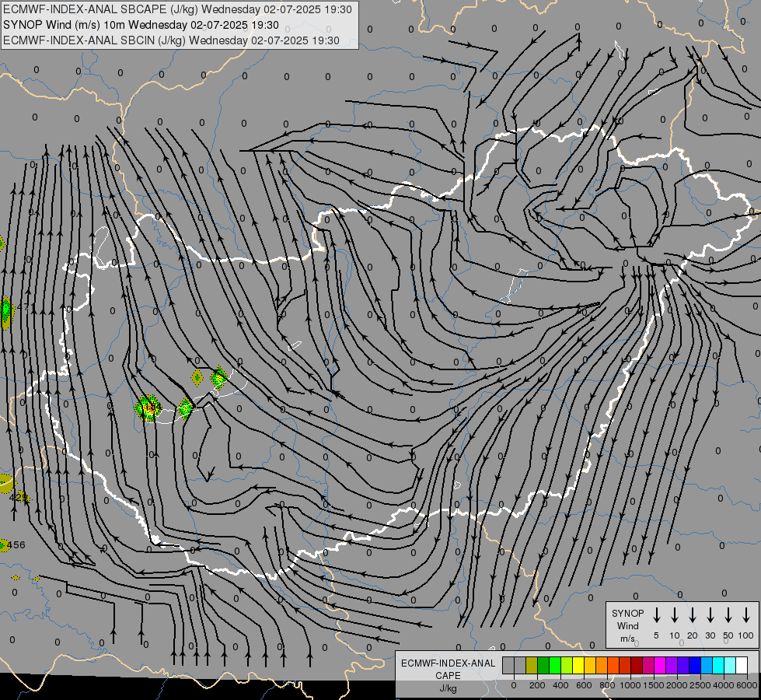This screenshot has width=761, height=700.
Task: Click the 5 m/s wind arrow in legend
Action: tap(656, 615)
